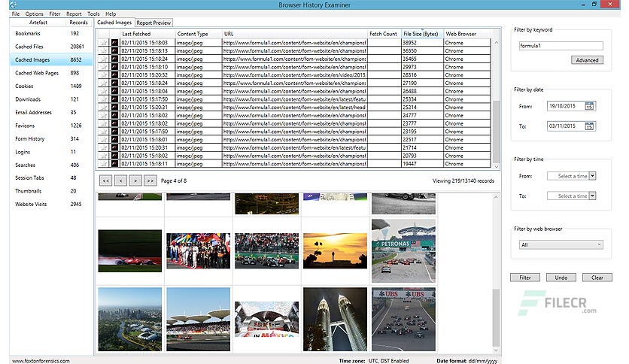Click the Undo filter button
Viewport: 629px width, 364px height.
pyautogui.click(x=561, y=278)
